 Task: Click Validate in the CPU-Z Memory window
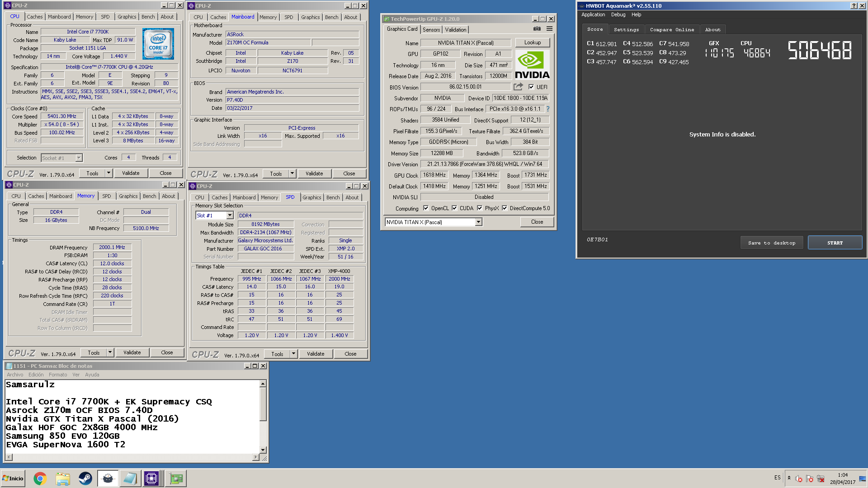click(132, 352)
